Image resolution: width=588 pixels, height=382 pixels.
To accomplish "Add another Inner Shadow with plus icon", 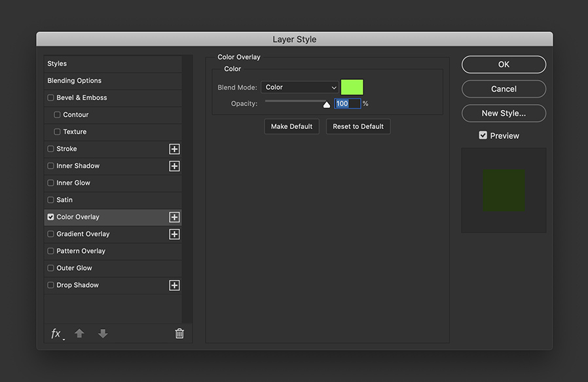I will point(174,166).
